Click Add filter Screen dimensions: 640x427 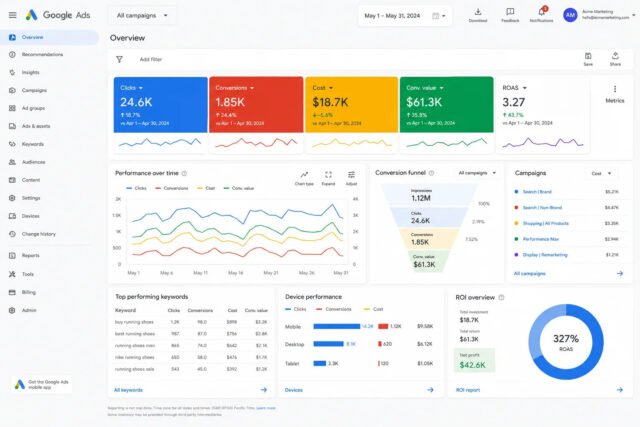tap(151, 60)
